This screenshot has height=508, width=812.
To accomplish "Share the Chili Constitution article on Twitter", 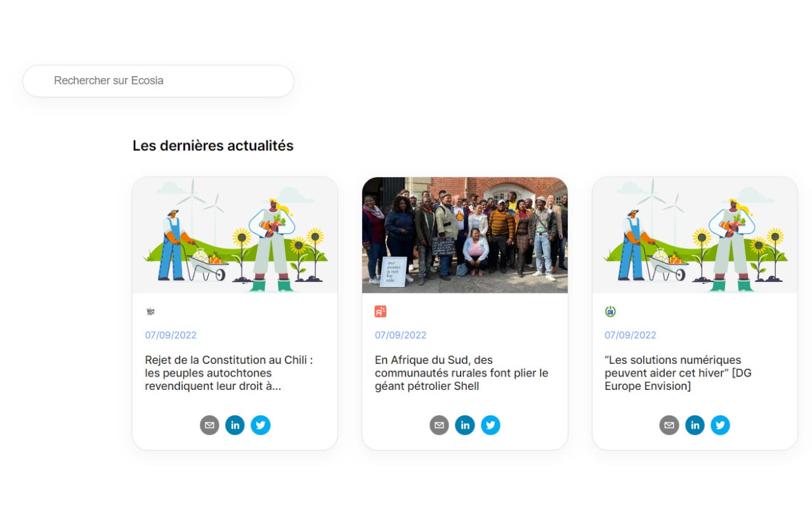I will tap(261, 425).
